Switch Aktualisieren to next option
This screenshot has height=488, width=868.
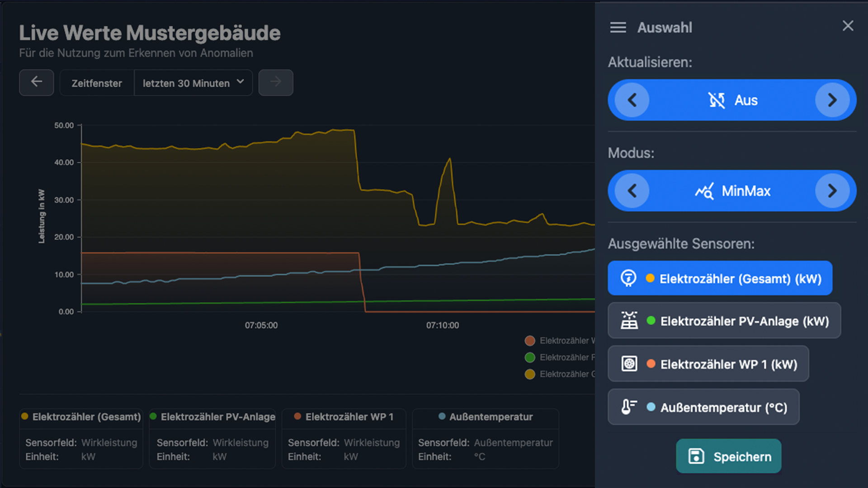point(832,100)
